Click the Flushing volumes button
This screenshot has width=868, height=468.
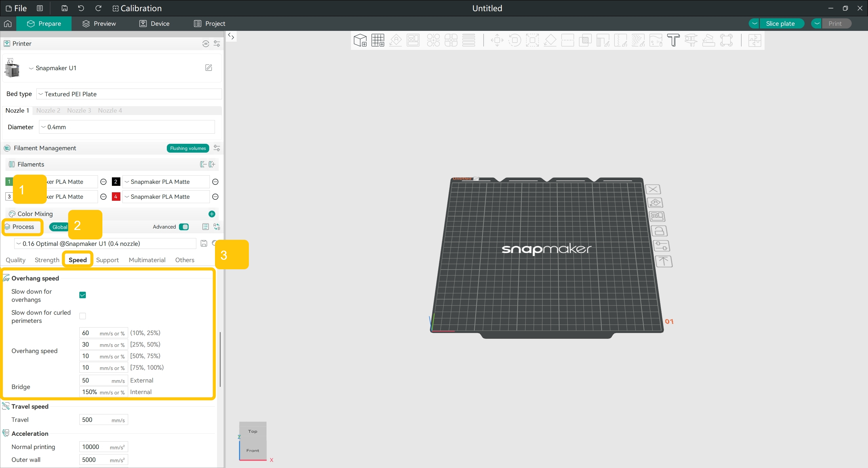[x=188, y=148]
